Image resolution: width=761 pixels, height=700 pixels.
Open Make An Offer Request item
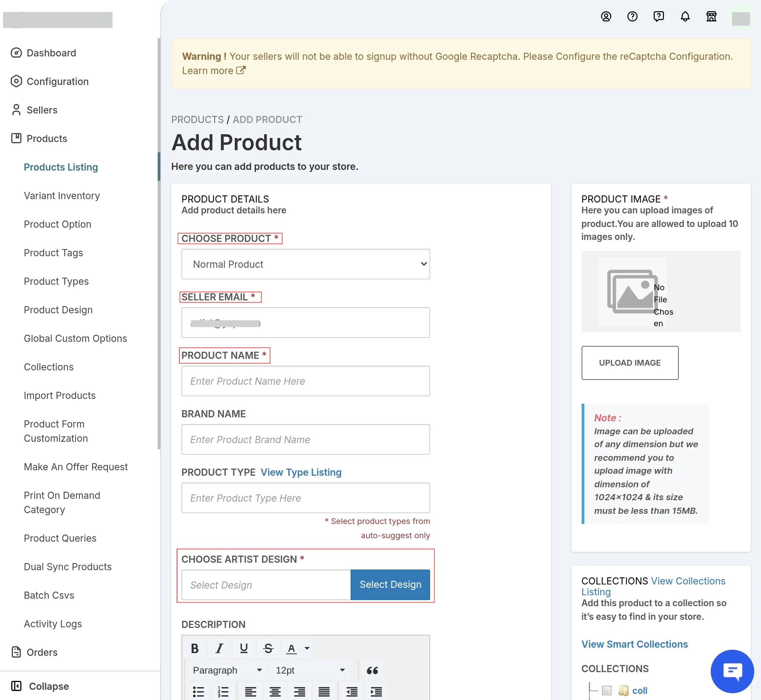click(x=76, y=467)
